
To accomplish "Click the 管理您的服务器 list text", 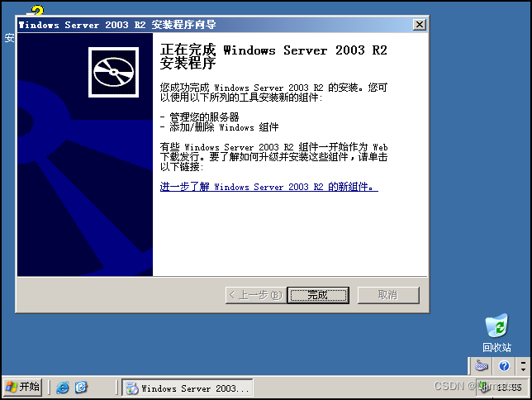I will [x=204, y=117].
